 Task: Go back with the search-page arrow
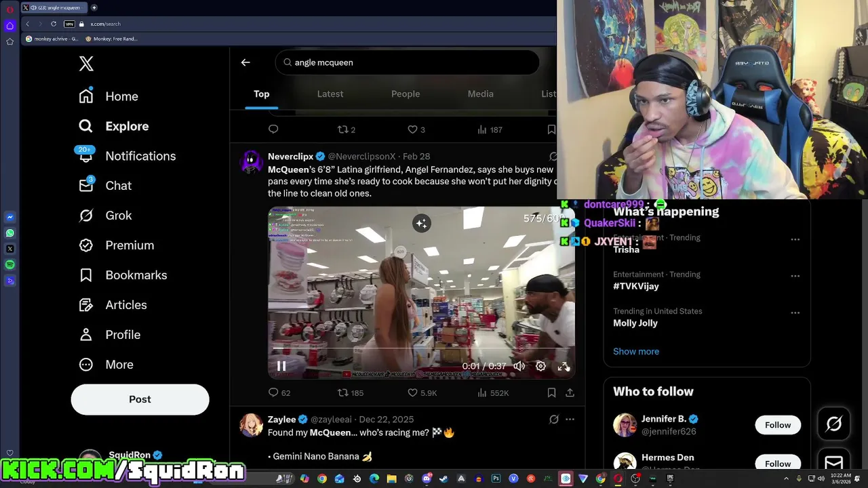click(x=245, y=62)
